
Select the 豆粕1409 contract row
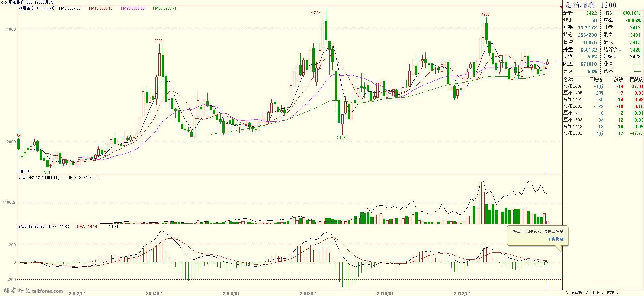point(603,86)
